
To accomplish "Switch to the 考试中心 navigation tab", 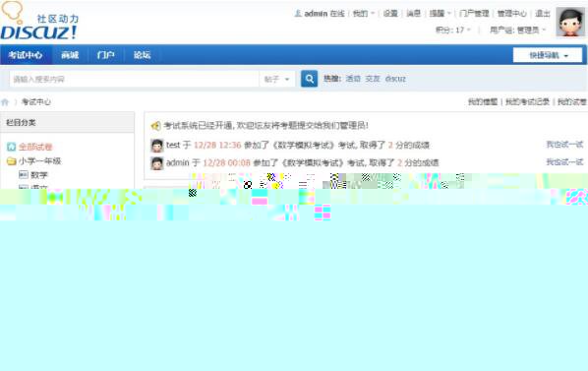I will 26,55.
